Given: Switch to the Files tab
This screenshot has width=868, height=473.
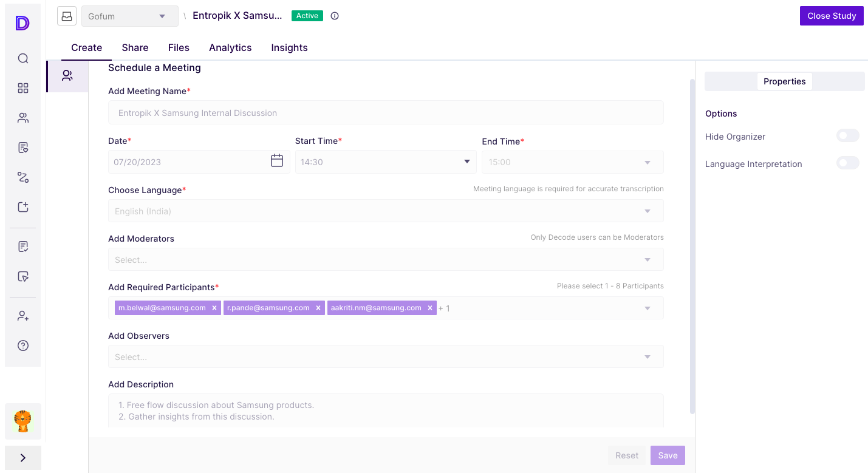Looking at the screenshot, I should [x=179, y=47].
